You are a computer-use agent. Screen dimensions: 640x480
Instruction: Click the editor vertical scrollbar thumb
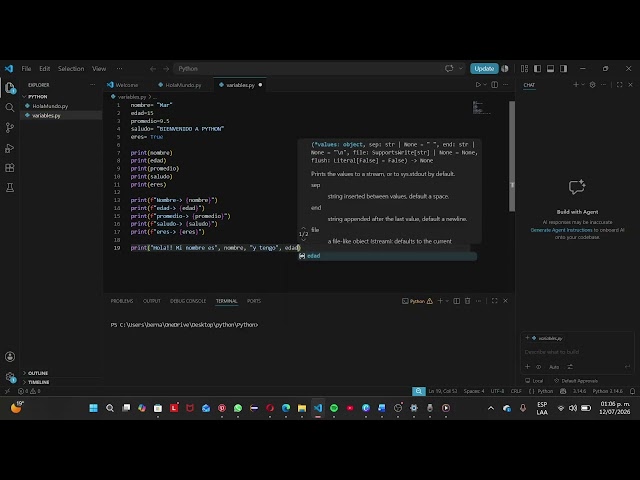click(x=512, y=156)
